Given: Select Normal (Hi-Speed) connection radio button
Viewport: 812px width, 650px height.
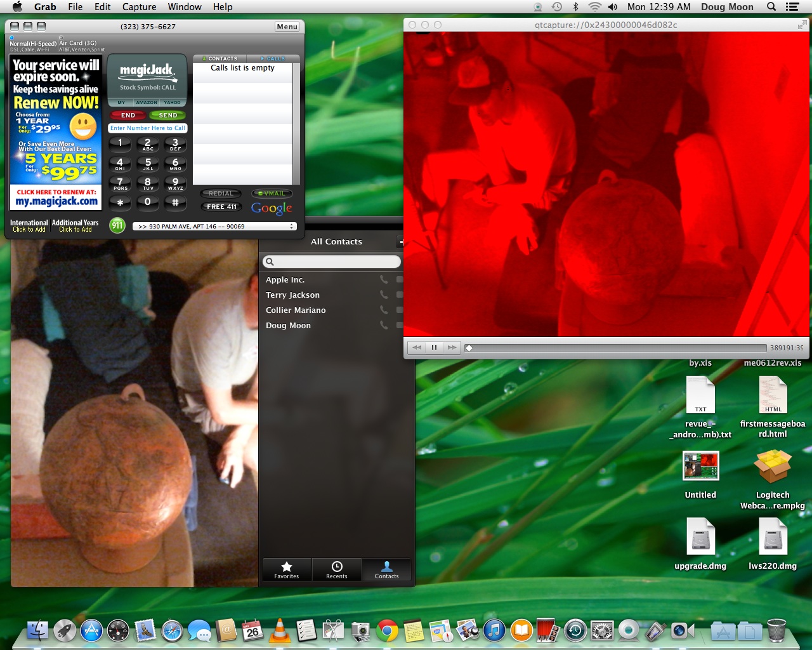Looking at the screenshot, I should [12, 38].
